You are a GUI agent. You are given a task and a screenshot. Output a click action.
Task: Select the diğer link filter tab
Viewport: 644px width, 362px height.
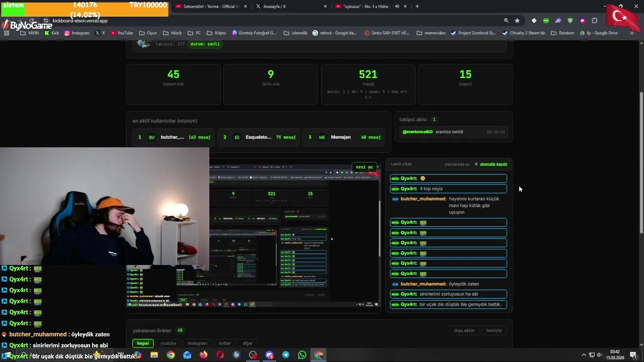(x=248, y=343)
